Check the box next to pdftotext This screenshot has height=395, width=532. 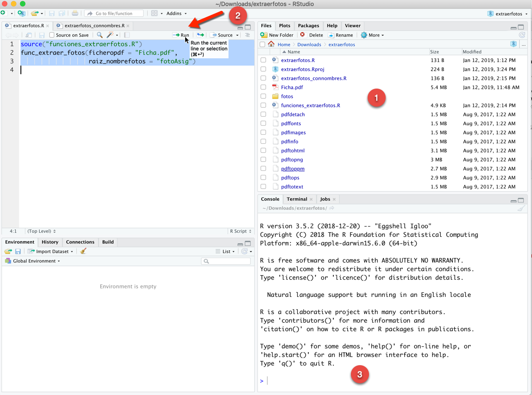point(263,187)
